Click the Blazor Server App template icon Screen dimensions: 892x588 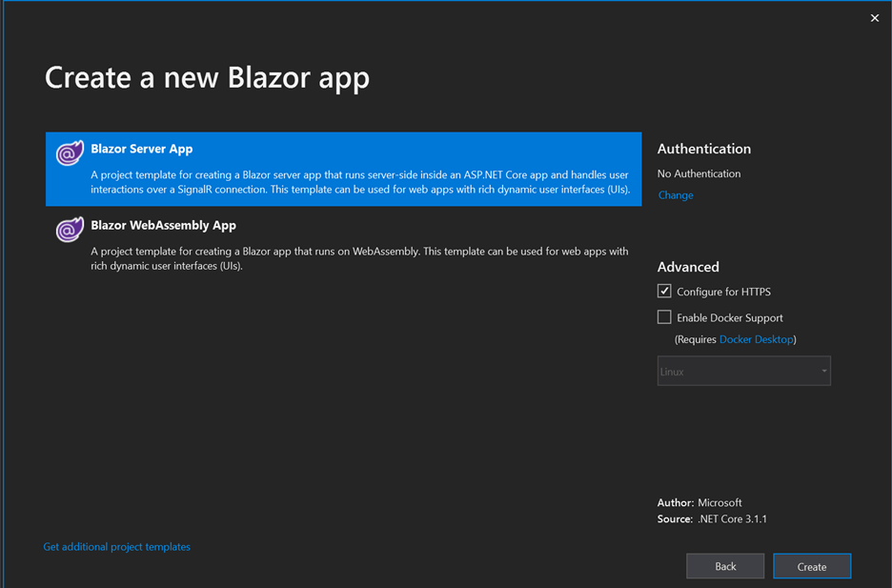[70, 152]
